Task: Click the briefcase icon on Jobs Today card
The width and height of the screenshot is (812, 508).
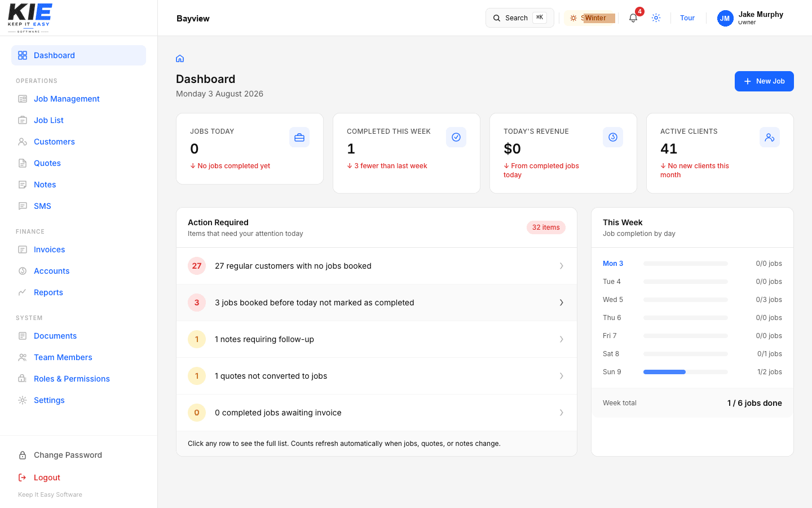Action: tap(299, 137)
